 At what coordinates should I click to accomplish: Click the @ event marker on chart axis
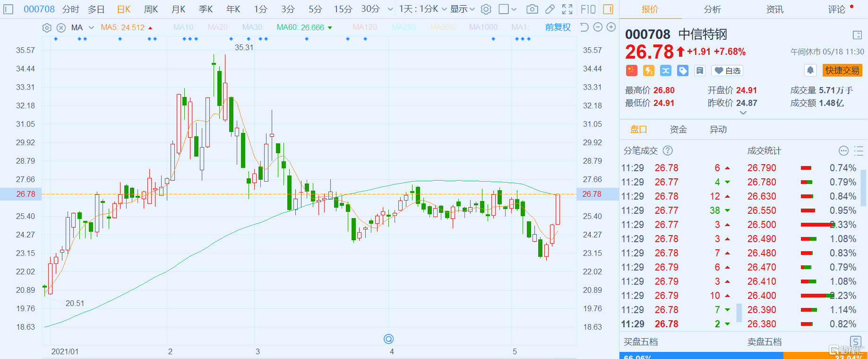coord(388,339)
